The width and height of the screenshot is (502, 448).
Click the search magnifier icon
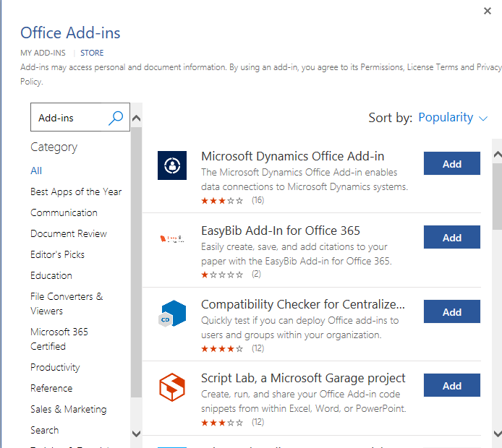tap(116, 118)
